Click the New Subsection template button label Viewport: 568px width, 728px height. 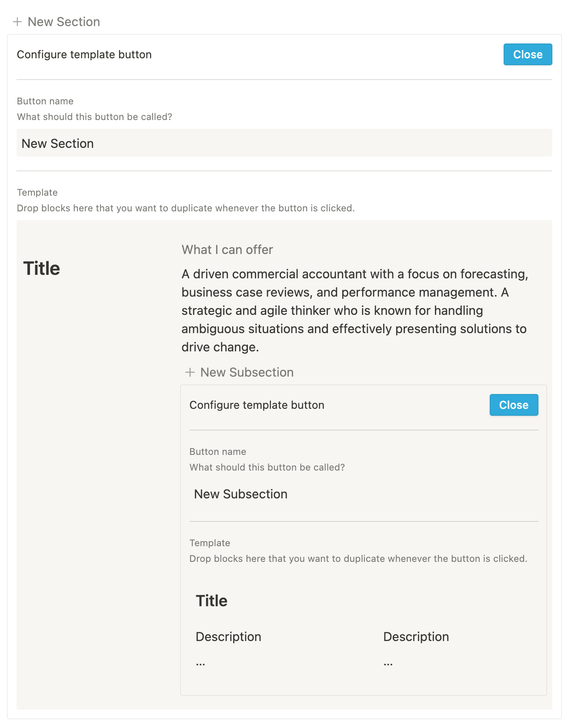247,372
